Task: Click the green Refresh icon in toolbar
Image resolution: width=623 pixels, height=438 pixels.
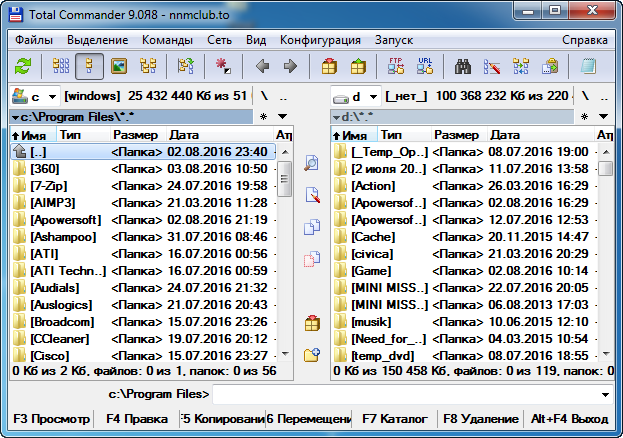Action: click(23, 67)
